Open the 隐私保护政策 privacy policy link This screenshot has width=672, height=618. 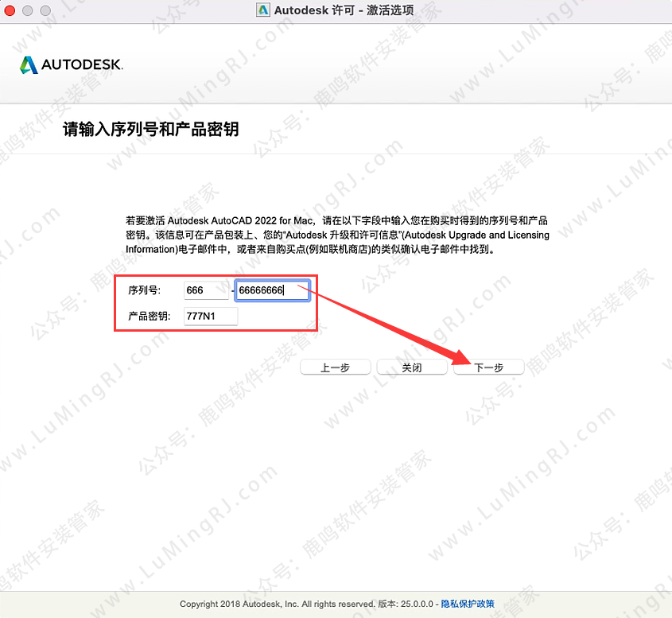[x=468, y=604]
